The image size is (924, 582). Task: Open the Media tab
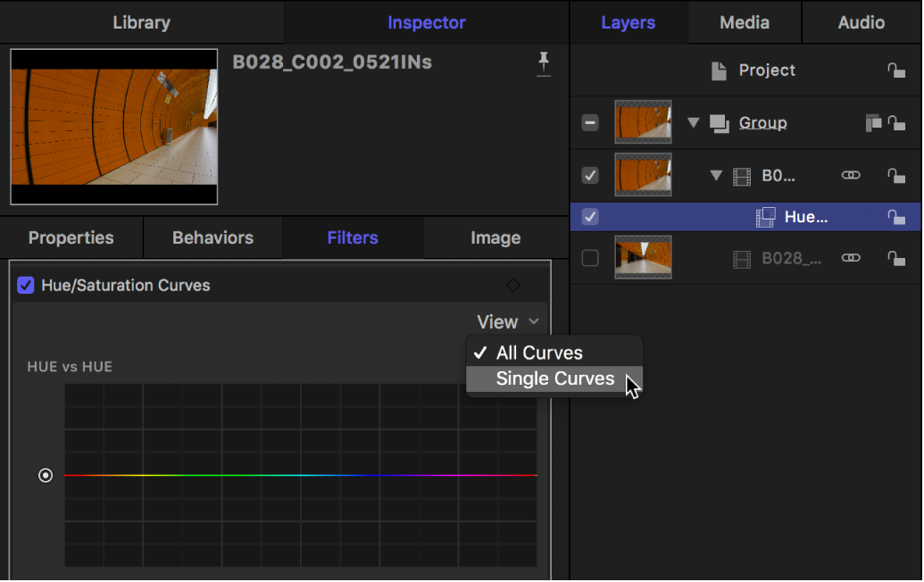[745, 22]
